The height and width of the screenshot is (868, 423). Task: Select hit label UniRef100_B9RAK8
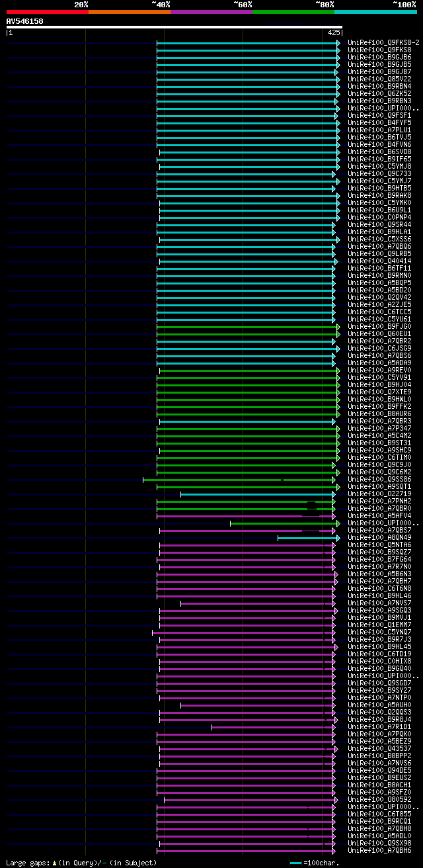[380, 195]
